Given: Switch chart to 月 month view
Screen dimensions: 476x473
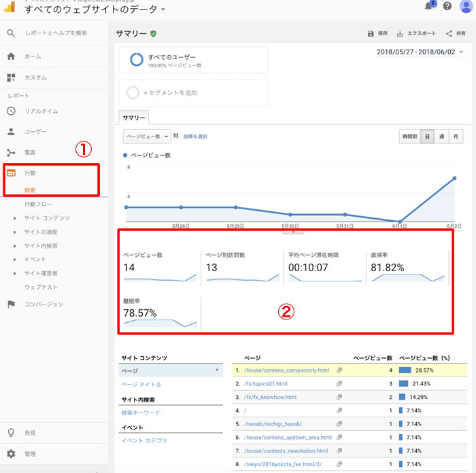Looking at the screenshot, I should 456,137.
